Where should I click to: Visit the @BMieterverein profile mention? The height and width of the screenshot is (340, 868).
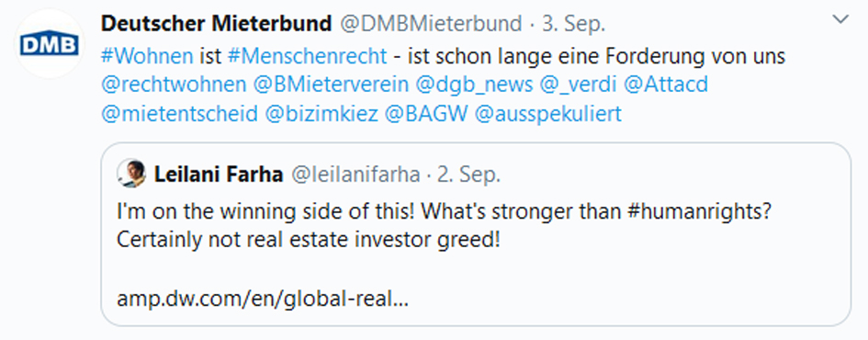pos(331,85)
